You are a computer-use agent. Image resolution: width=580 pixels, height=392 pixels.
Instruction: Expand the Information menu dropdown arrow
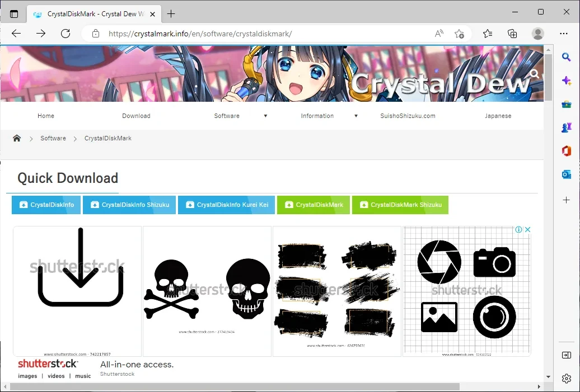pos(356,116)
